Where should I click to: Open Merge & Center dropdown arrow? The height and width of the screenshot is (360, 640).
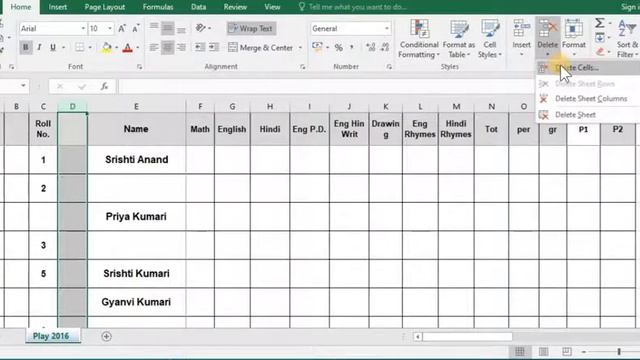click(300, 48)
